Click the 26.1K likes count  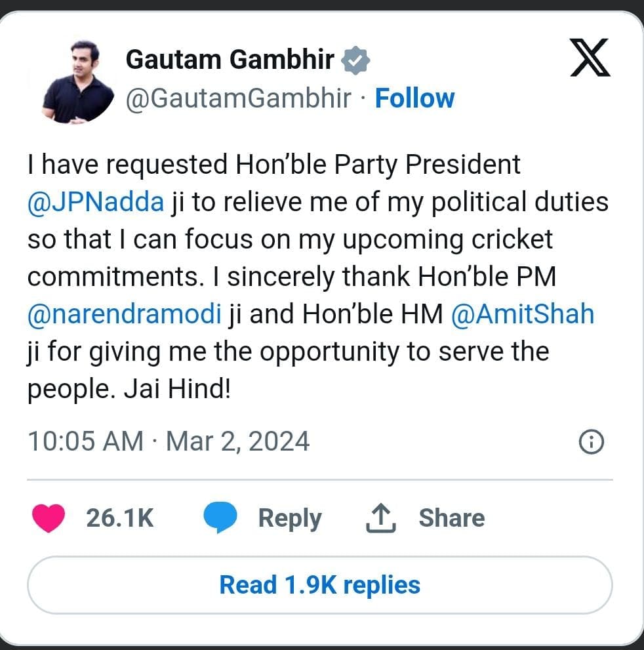120,518
